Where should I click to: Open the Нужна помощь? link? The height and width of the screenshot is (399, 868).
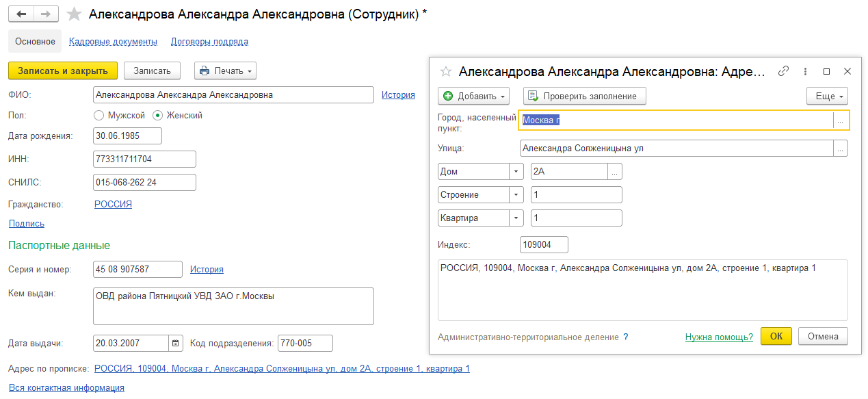coord(719,337)
